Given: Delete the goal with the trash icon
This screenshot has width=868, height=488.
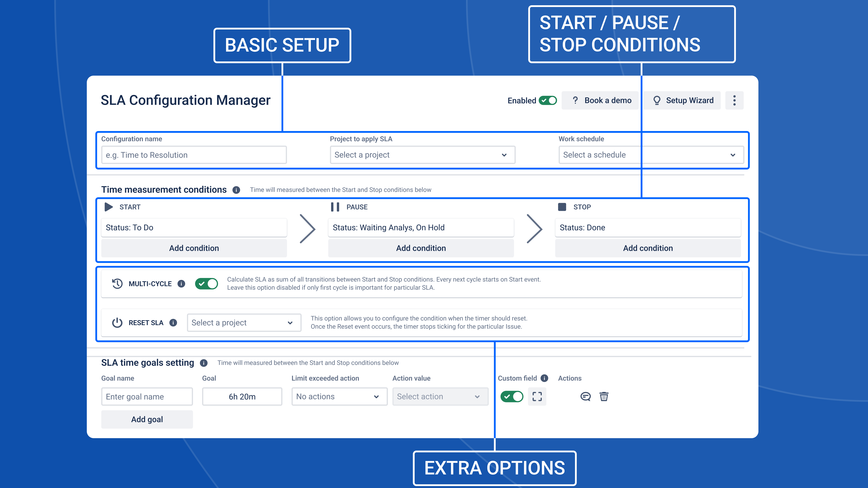Looking at the screenshot, I should tap(604, 396).
